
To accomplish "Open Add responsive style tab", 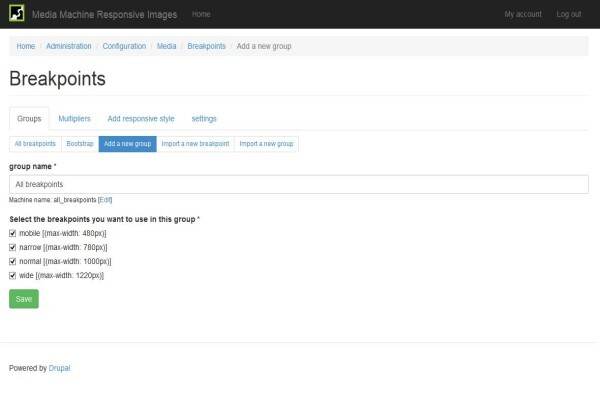I will pos(141,119).
